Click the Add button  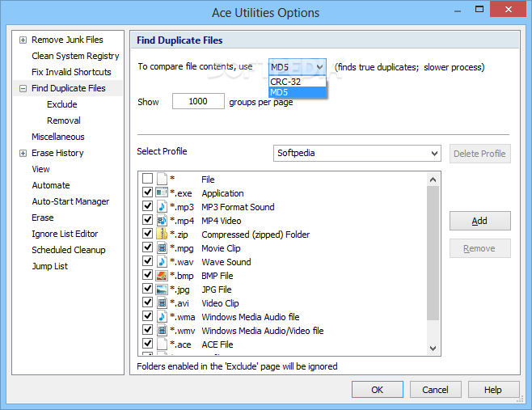(479, 221)
